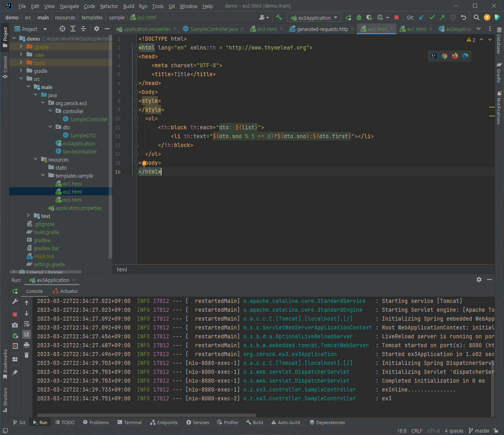The width and height of the screenshot is (504, 435).
Task: Run with coverage shield icon
Action: pos(369,17)
